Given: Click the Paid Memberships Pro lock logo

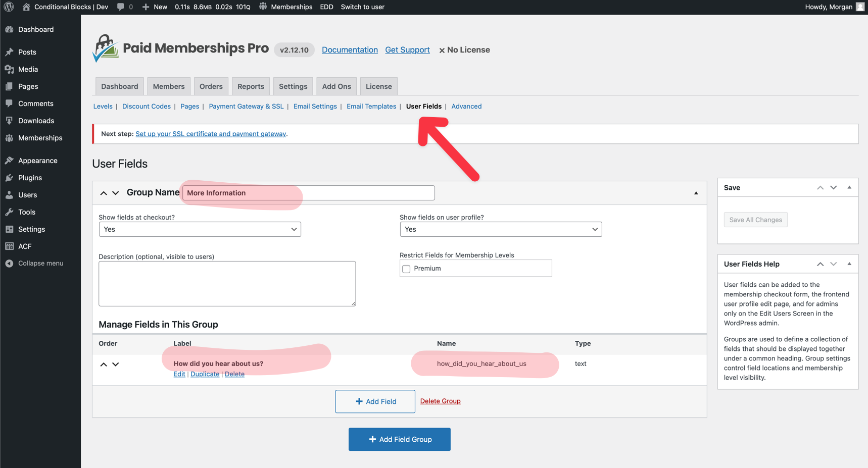Looking at the screenshot, I should [x=105, y=48].
